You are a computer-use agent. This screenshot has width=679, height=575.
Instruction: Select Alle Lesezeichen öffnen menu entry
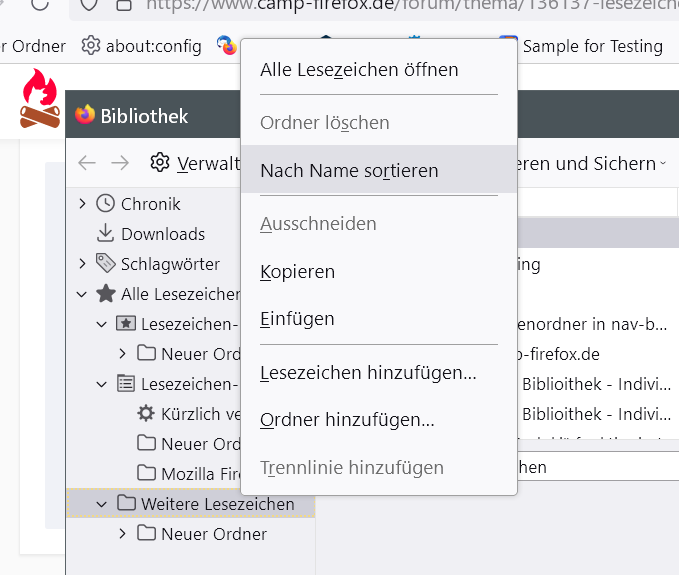[x=359, y=70]
